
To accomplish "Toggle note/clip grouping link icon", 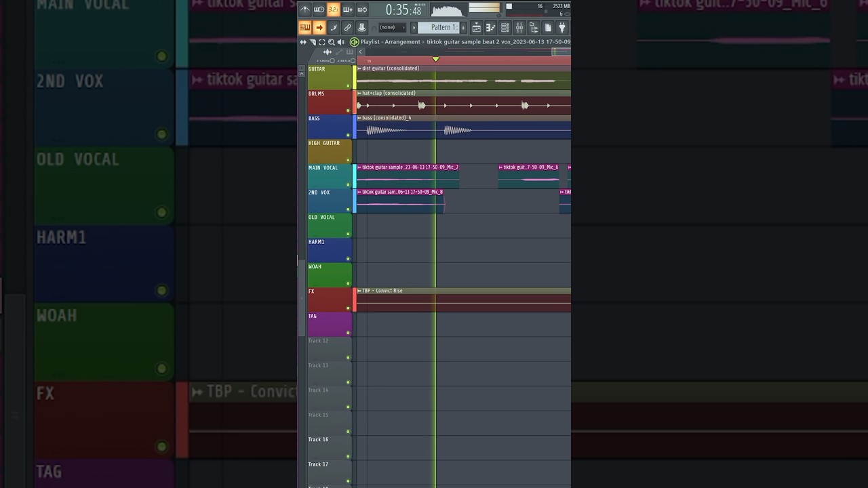I will 348,27.
